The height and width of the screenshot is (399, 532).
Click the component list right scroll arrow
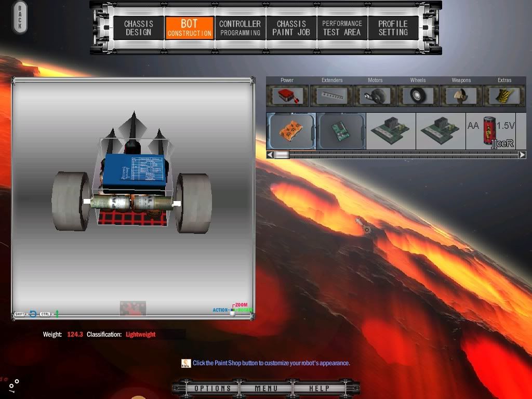(522, 155)
